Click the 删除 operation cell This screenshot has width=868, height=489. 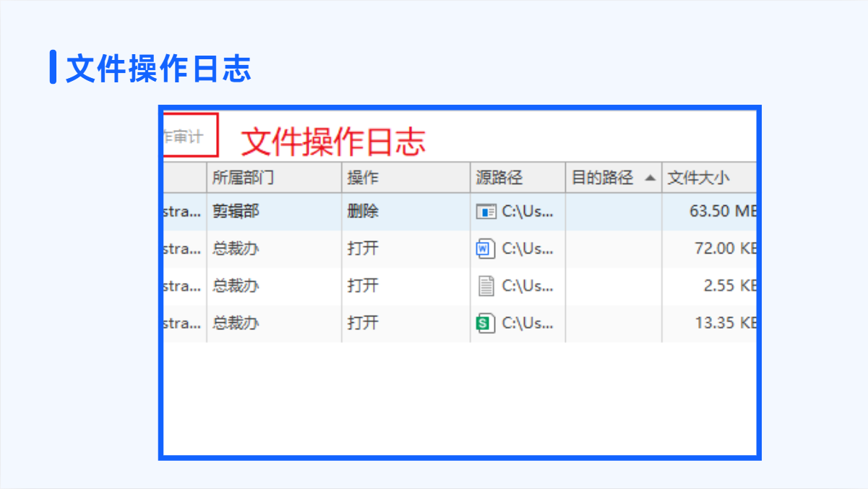(x=363, y=212)
